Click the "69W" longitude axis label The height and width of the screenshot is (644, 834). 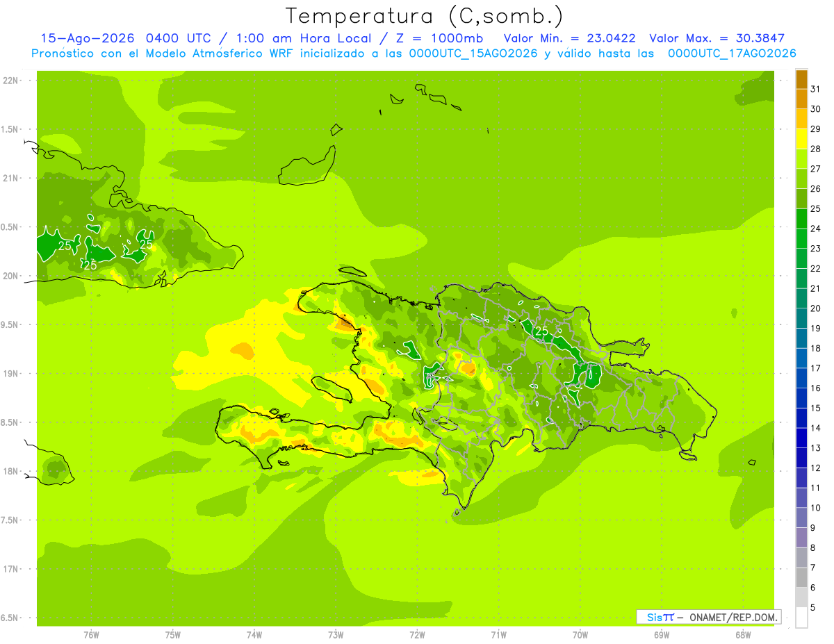(x=662, y=635)
